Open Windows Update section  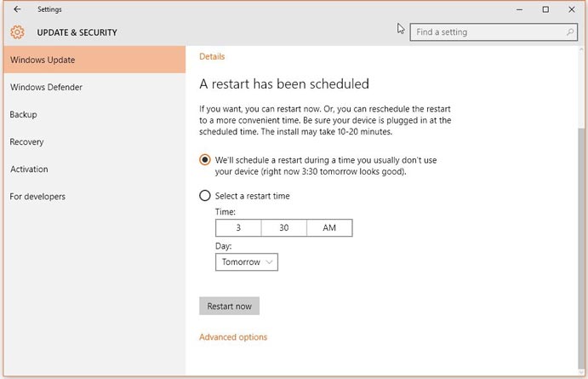tap(94, 60)
